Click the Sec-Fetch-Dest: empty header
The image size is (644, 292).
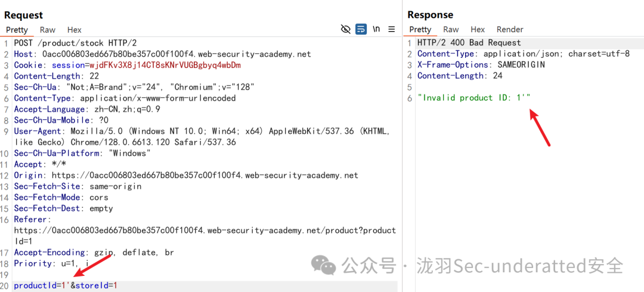coord(63,209)
